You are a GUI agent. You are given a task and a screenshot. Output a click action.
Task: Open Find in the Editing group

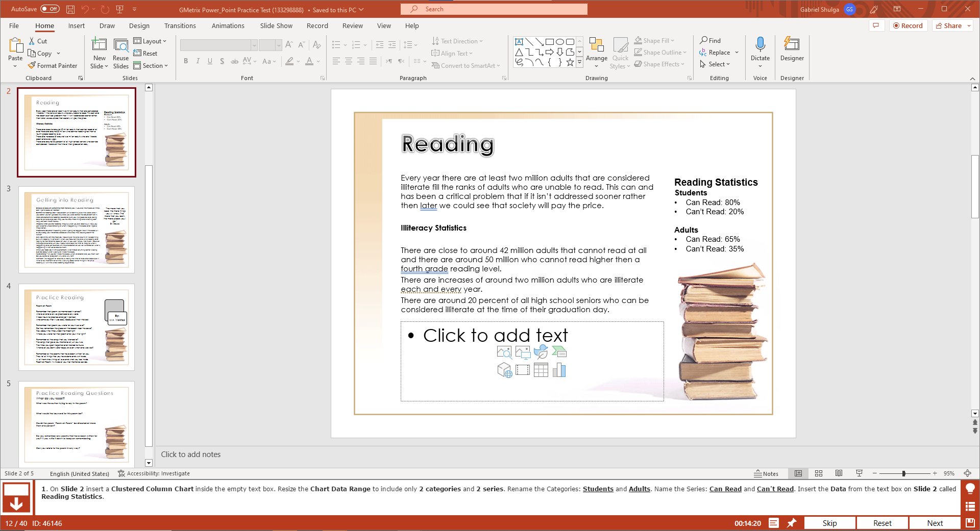(x=711, y=40)
